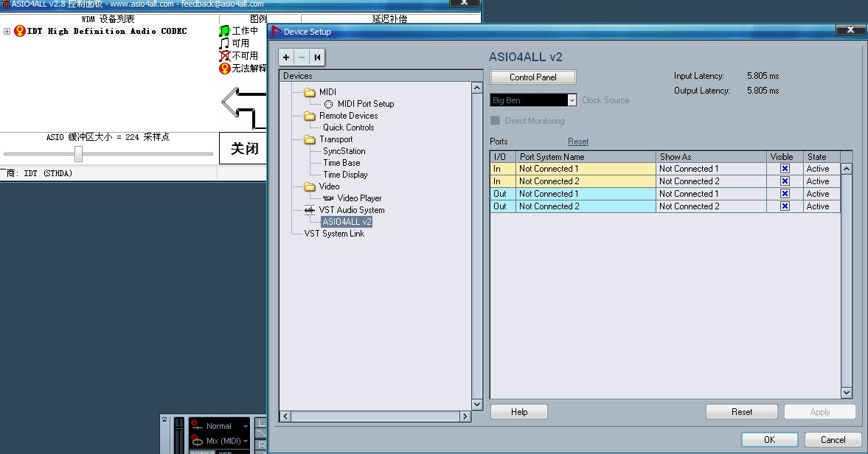Toggle Visible for the In Not Connected 1 port
Viewport: 868px width, 454px height.
tap(785, 169)
